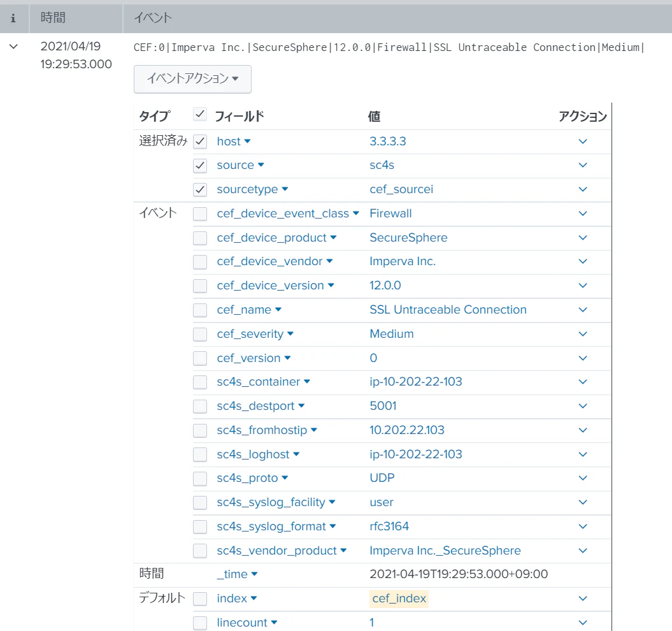
Task: Click the sc4s_fromhostip value 10.202.22.103
Action: pos(407,430)
